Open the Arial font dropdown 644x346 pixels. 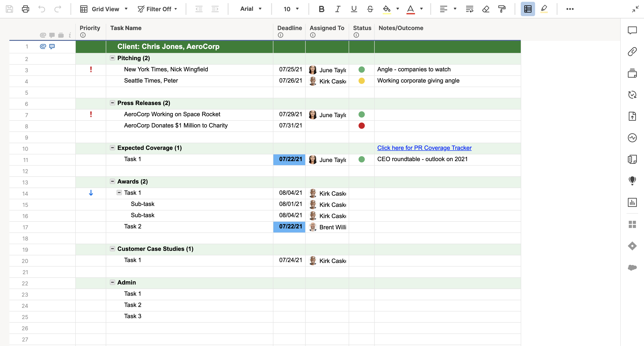point(251,9)
